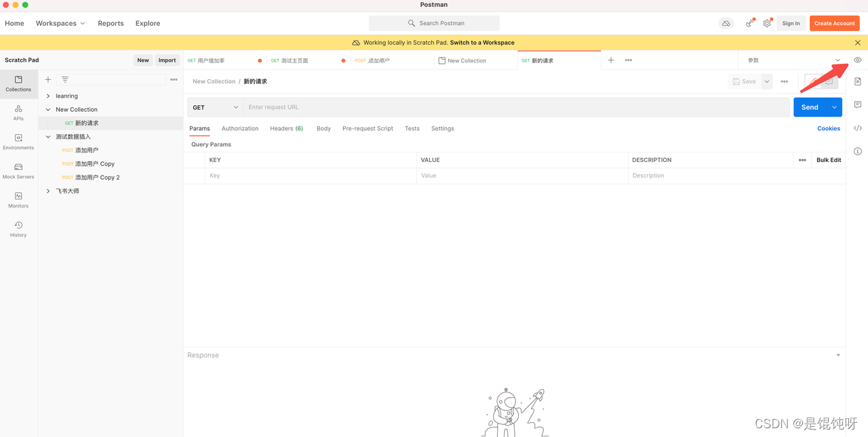Open the code snippet icon in right sidebar
The image size is (868, 437).
pyautogui.click(x=858, y=128)
